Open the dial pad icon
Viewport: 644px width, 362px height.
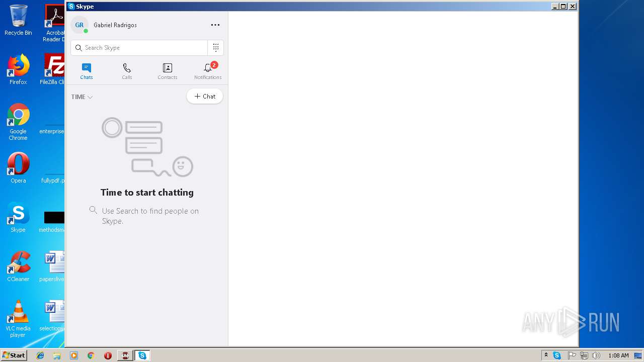216,48
